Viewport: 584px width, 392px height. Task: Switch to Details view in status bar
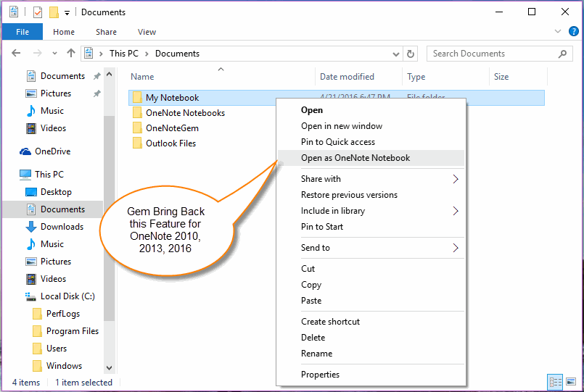[555, 382]
